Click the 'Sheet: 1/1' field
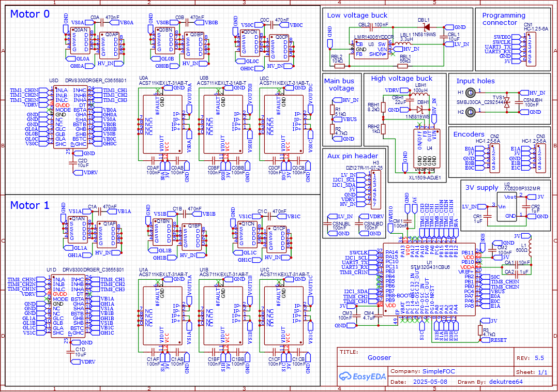This screenshot has width=558, height=392. click(x=532, y=372)
